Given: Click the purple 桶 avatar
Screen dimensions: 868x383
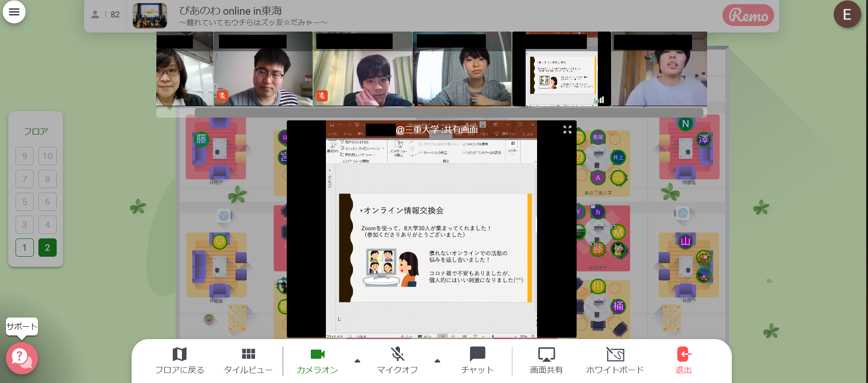Looking at the screenshot, I should pos(618,306).
